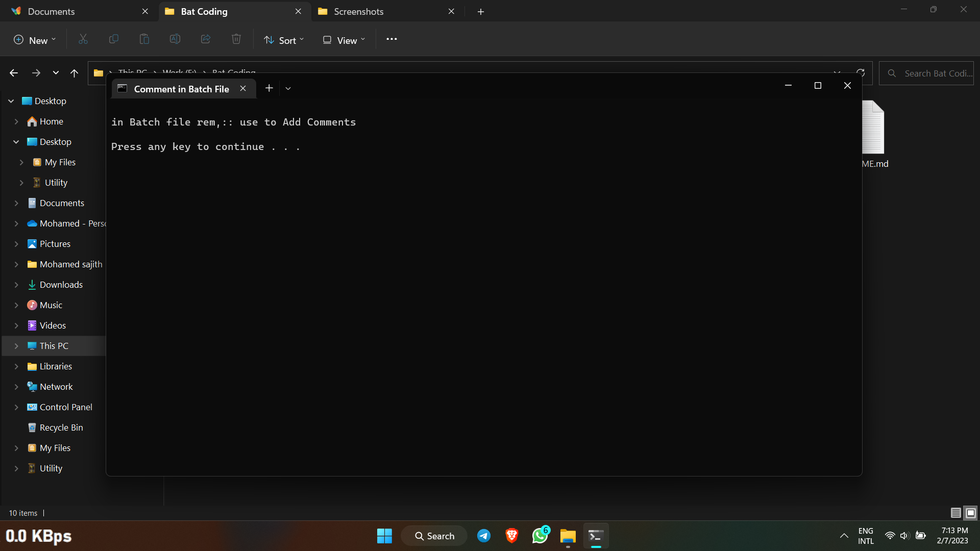The image size is (980, 551).
Task: Open the Sort dropdown menu
Action: pyautogui.click(x=284, y=40)
